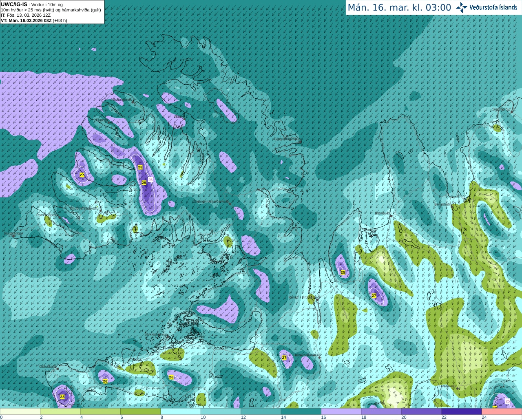Pick the 6–8 m/s olive green legend swatch
The width and height of the screenshot is (522, 420).
coord(141,411)
